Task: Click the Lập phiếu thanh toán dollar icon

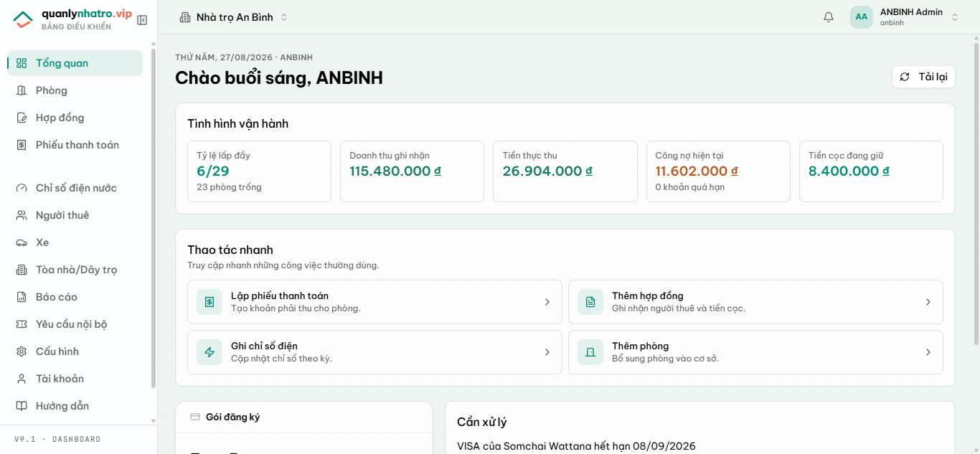Action: tap(209, 302)
